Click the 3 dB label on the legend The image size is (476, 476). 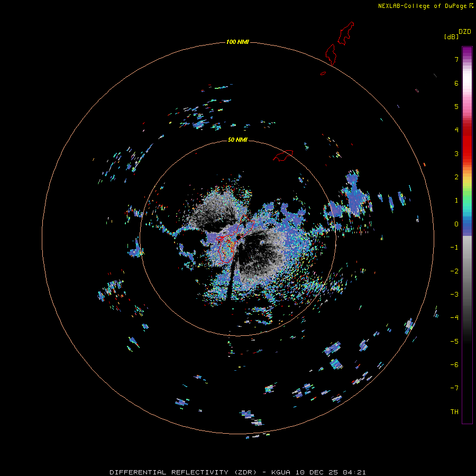pyautogui.click(x=456, y=153)
